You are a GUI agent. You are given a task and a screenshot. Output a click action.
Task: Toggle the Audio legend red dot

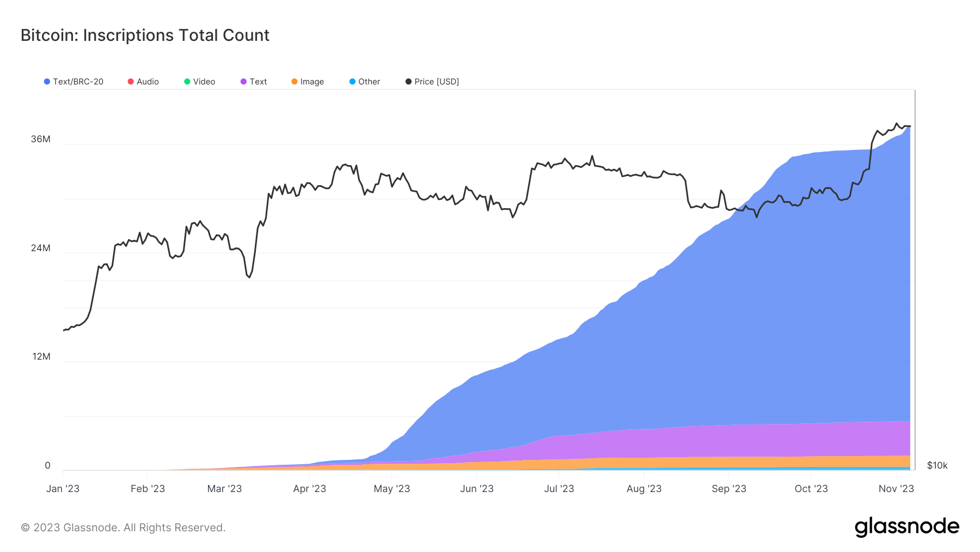(131, 82)
